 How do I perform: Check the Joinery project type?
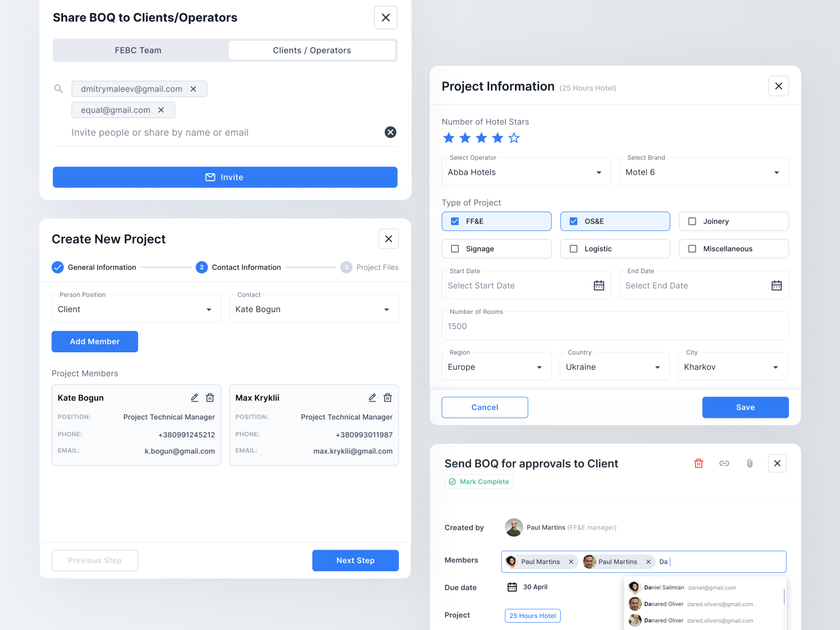[x=692, y=221]
